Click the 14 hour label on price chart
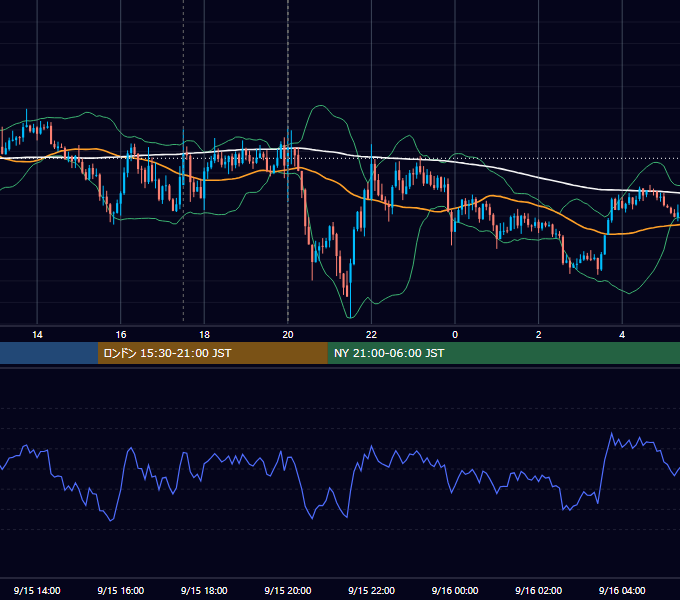 pos(37,335)
